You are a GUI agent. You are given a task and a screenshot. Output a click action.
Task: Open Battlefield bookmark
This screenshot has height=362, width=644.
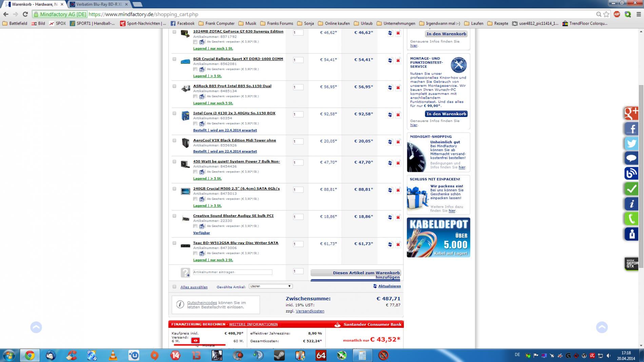[x=15, y=23]
